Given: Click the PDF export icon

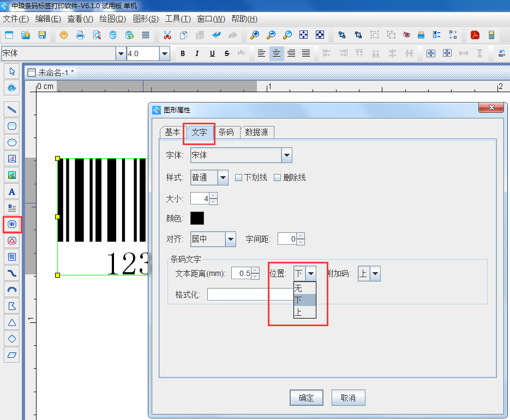Looking at the screenshot, I should 475,34.
